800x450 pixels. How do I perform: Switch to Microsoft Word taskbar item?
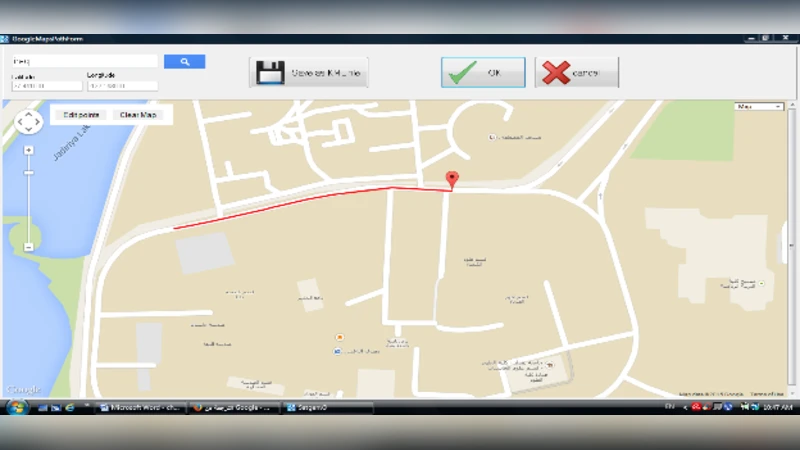pos(140,407)
